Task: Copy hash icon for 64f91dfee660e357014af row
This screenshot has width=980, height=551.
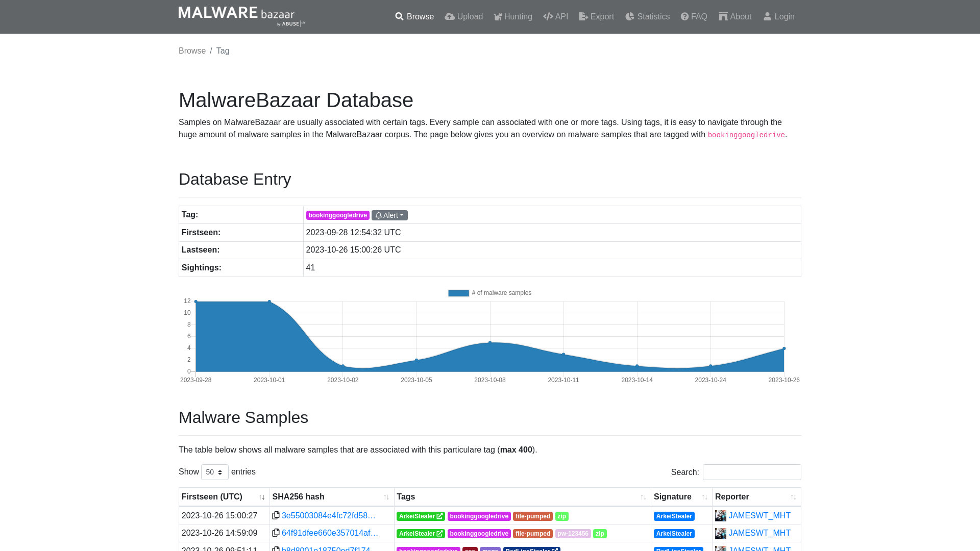Action: pos(276,533)
